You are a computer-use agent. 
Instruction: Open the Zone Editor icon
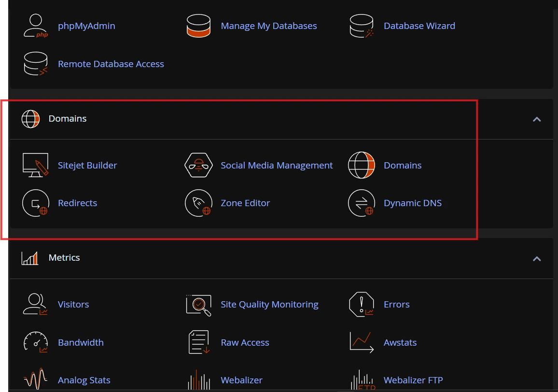coord(198,203)
